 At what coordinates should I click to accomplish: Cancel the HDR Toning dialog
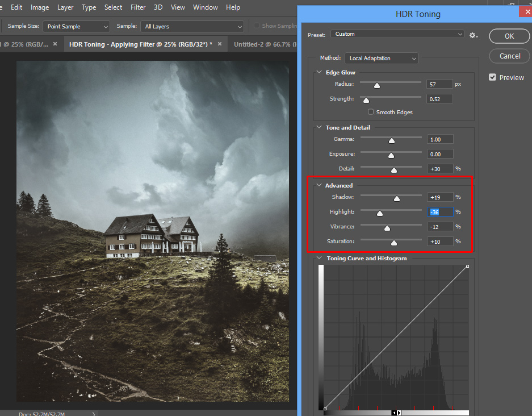pos(509,56)
